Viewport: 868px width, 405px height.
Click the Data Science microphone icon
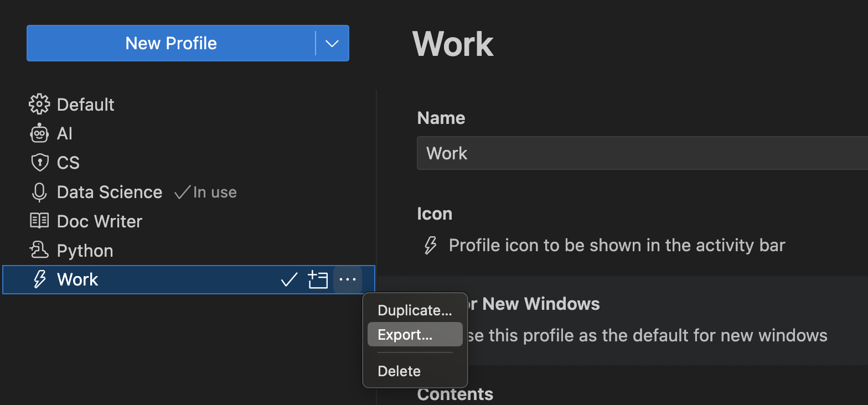pos(39,192)
